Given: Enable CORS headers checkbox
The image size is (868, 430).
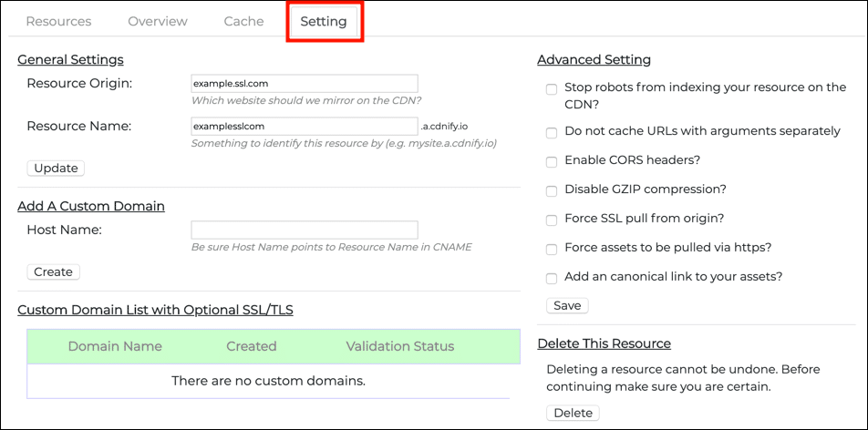Looking at the screenshot, I should click(552, 162).
